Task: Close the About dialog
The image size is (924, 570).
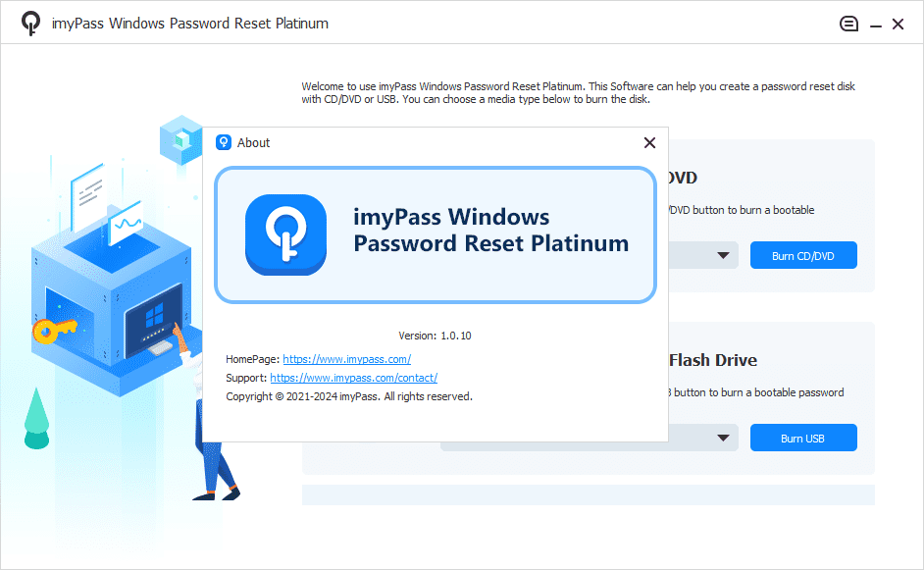Action: 649,142
